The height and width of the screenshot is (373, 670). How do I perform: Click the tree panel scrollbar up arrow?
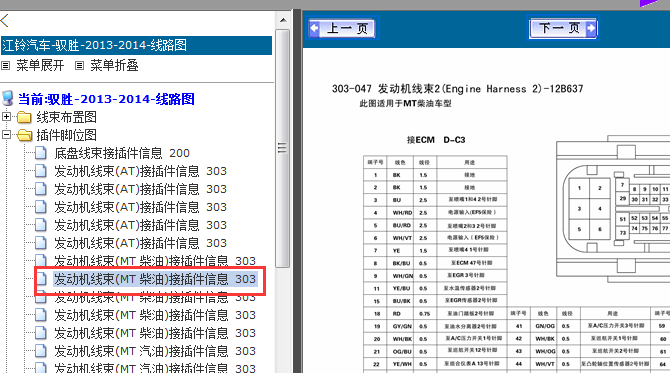point(283,20)
